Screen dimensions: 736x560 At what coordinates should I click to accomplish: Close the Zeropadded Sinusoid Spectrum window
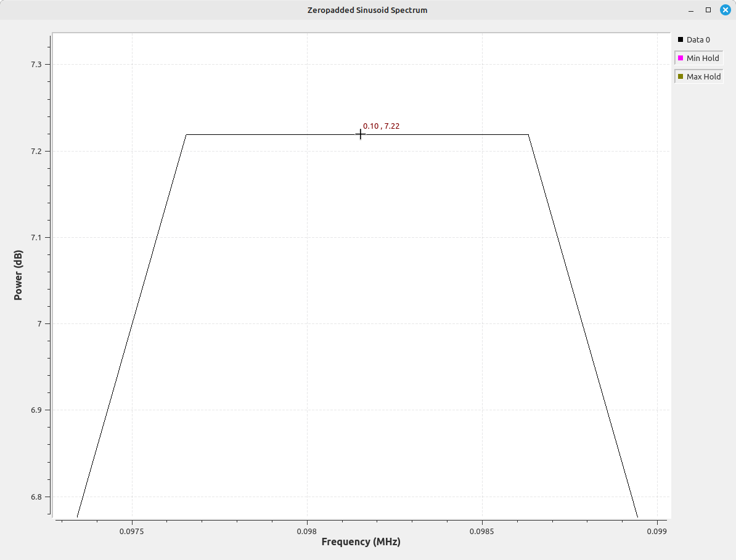725,10
